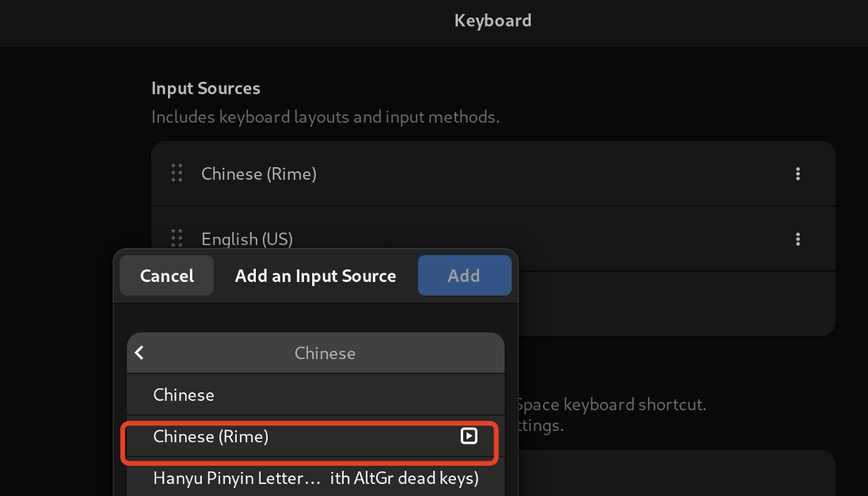Screen dimensions: 868x496
Task: Click the Add an Input Source dialog title
Action: tap(315, 276)
